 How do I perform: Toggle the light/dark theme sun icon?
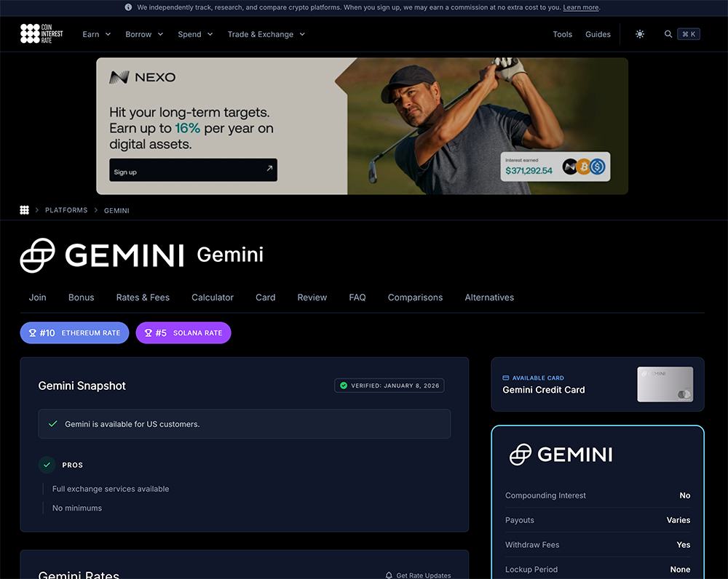pyautogui.click(x=640, y=34)
